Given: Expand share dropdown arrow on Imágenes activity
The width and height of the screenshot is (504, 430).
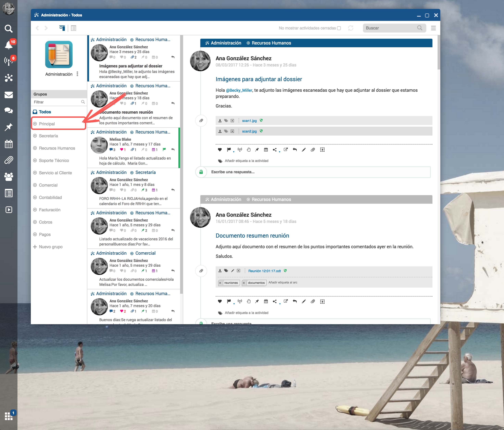Looking at the screenshot, I should pos(280,152).
